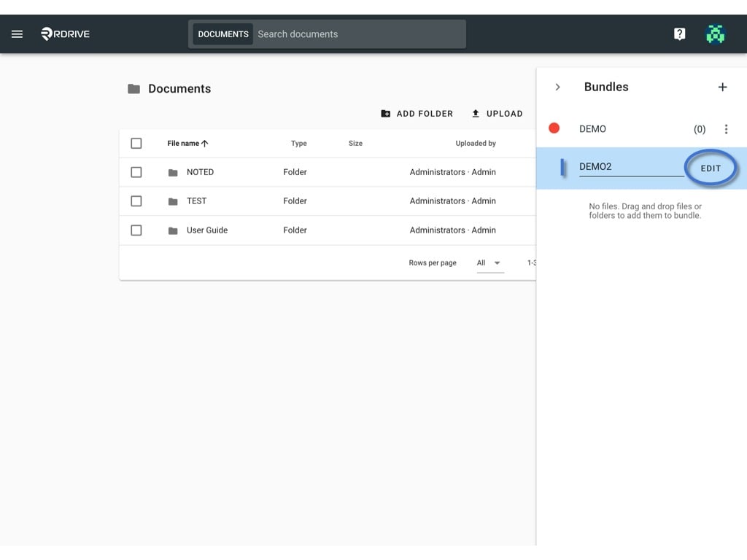Click the UPLOAD button
747x560 pixels.
[497, 114]
